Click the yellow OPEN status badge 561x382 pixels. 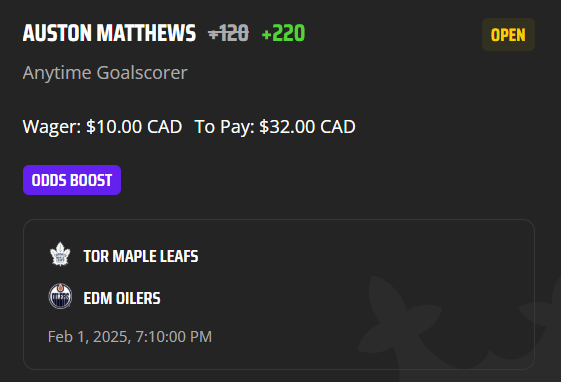508,35
